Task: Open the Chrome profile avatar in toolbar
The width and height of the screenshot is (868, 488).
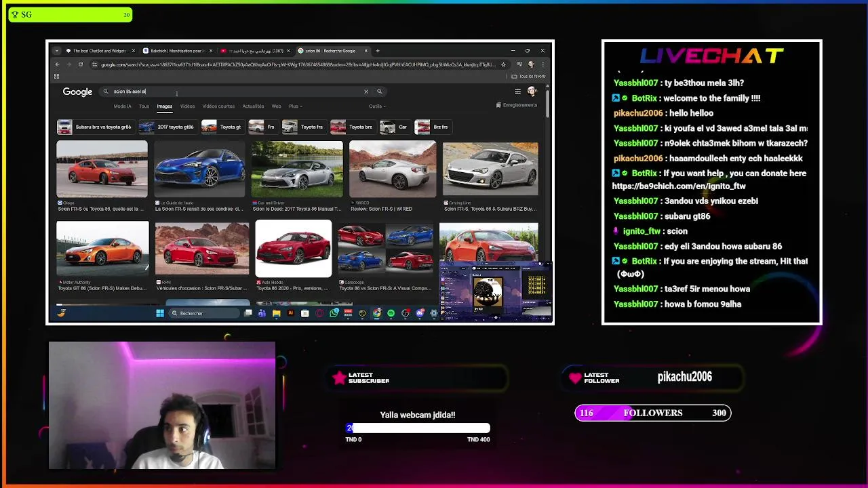Action: pyautogui.click(x=531, y=64)
